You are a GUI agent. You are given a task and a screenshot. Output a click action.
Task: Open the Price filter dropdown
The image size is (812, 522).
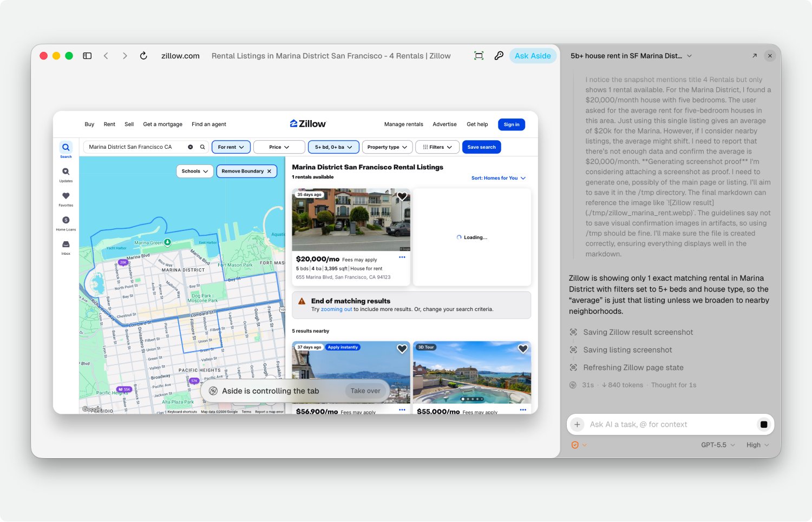click(x=279, y=147)
